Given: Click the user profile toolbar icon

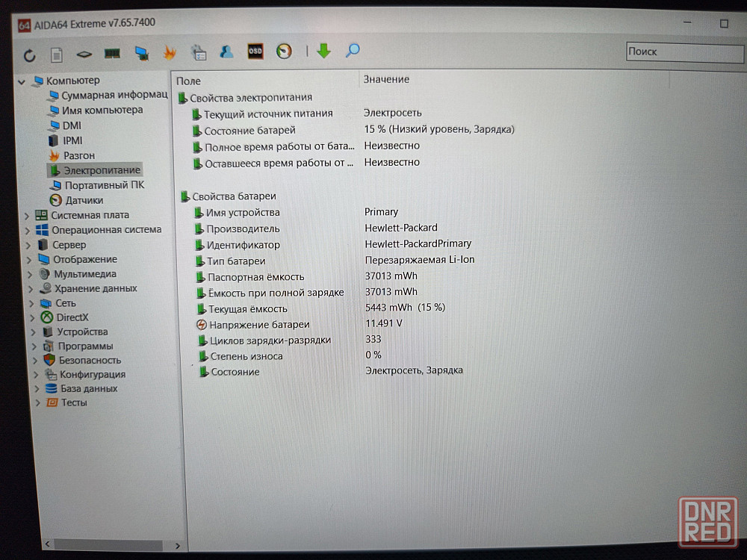Looking at the screenshot, I should pyautogui.click(x=226, y=52).
